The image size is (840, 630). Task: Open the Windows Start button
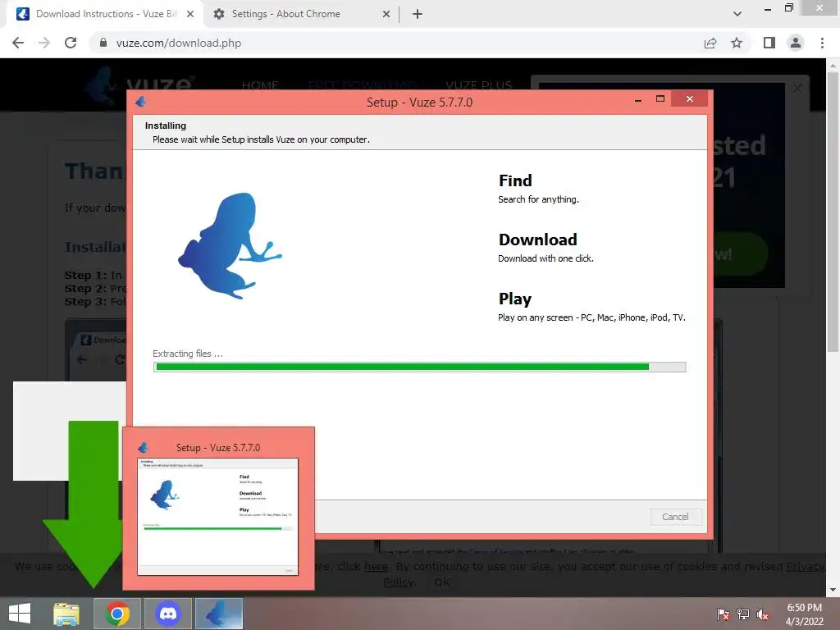[x=20, y=614]
